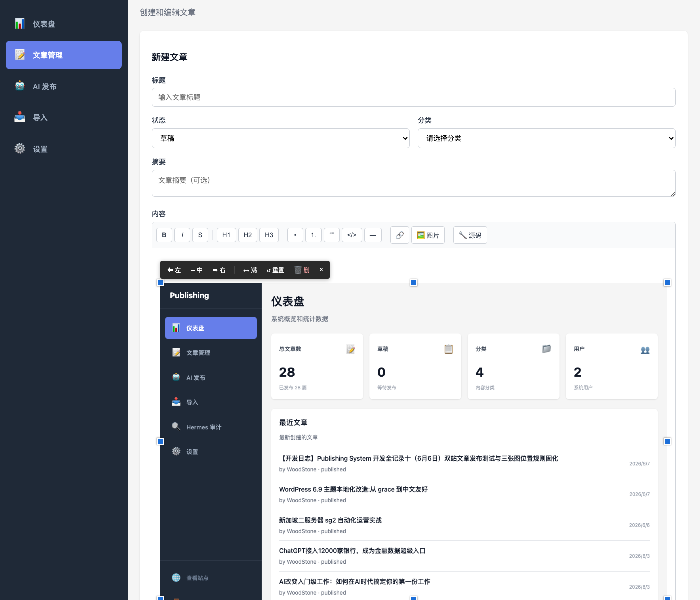The width and height of the screenshot is (700, 600).
Task: Click the top-right image resize handle
Action: coord(667,283)
